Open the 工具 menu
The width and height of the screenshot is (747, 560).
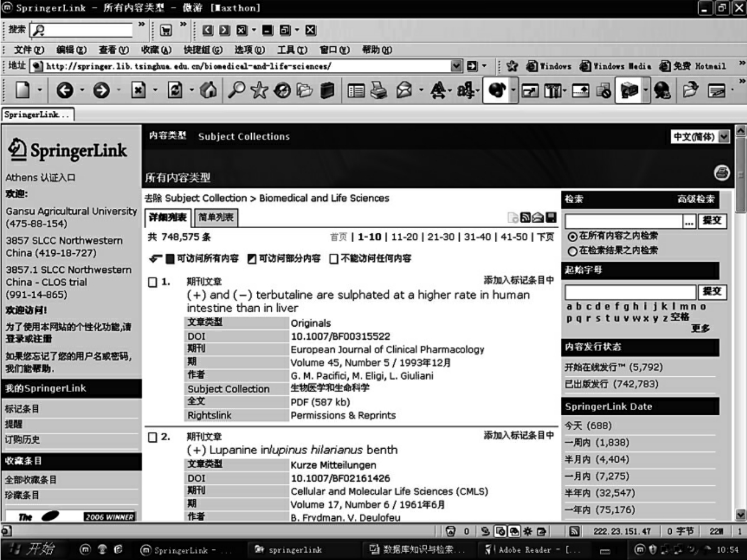(292, 50)
